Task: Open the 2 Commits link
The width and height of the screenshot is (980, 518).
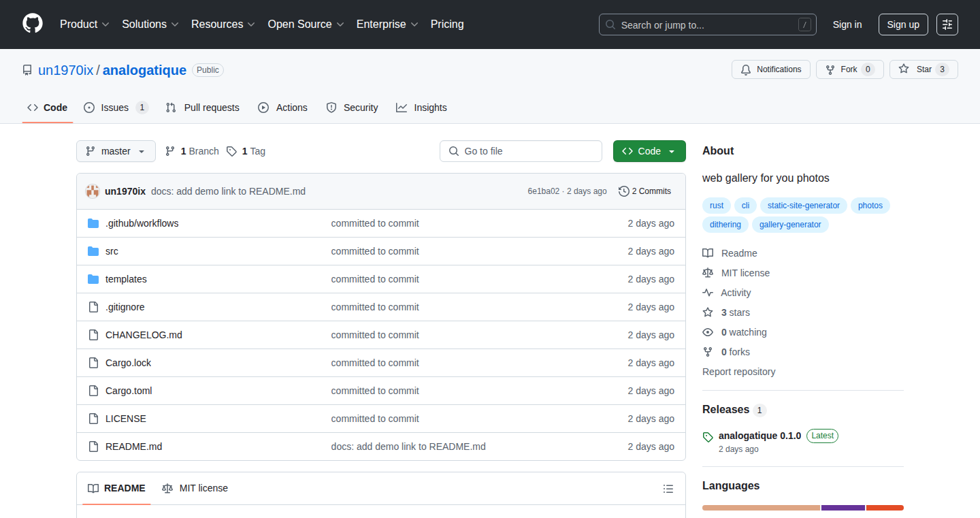Action: [x=644, y=191]
